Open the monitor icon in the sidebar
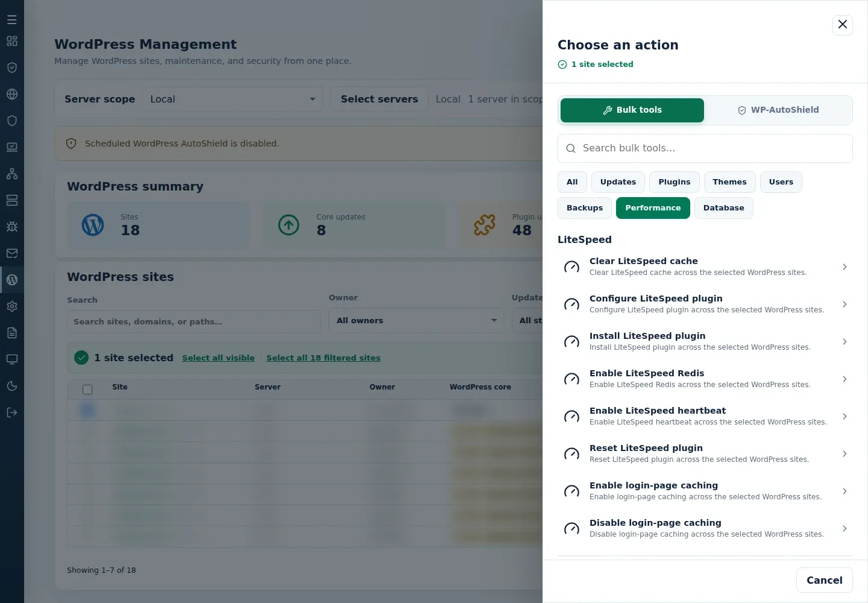The height and width of the screenshot is (603, 868). point(12,359)
